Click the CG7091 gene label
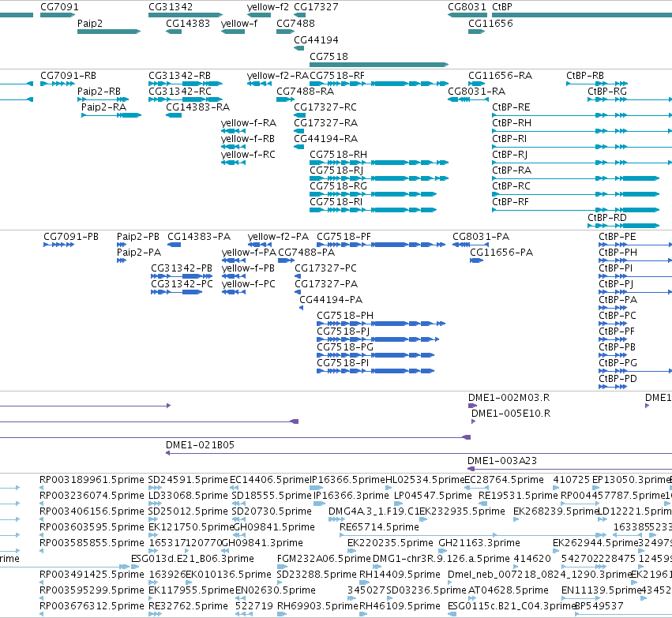 pos(59,7)
